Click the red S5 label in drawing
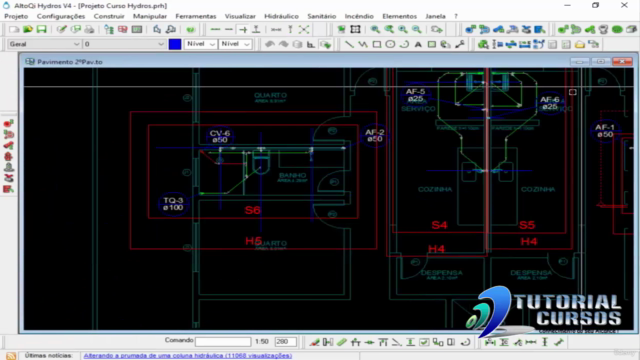The width and height of the screenshot is (640, 360). (x=527, y=225)
